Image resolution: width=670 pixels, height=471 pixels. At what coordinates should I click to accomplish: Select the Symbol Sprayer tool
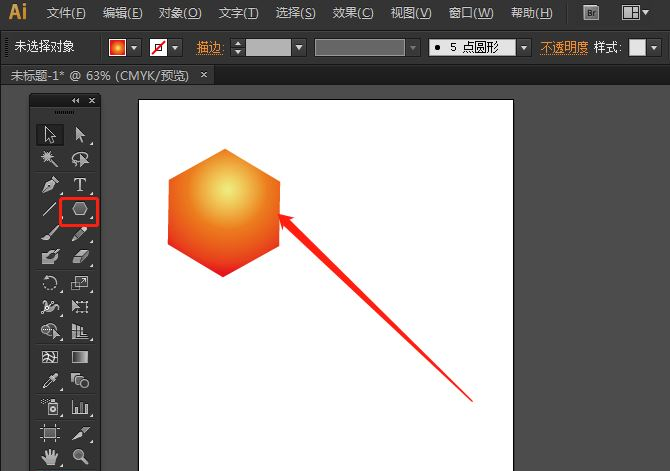[x=50, y=407]
